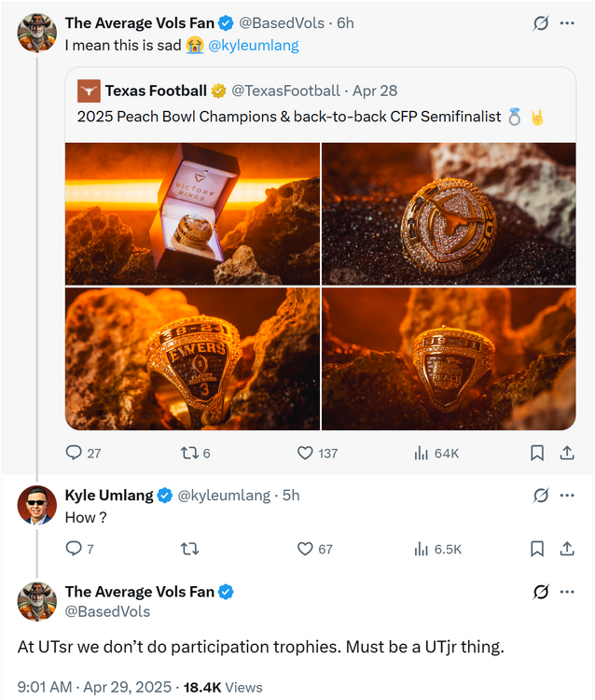This screenshot has height=700, width=595.
Task: Open more options on Kyle Umlang's reply
Action: click(567, 496)
